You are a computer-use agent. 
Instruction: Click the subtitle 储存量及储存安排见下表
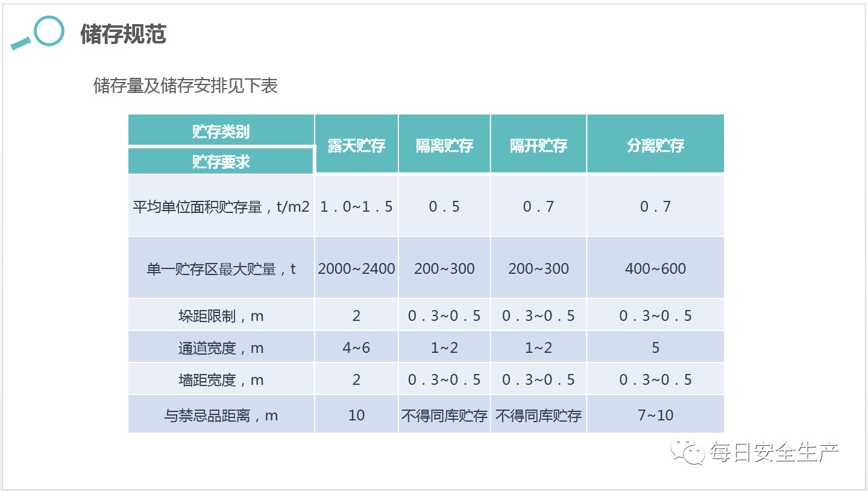[185, 86]
